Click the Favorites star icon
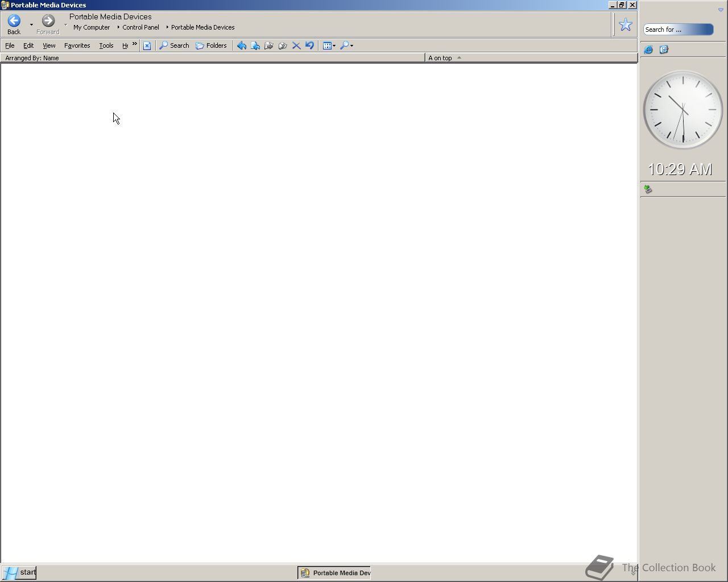The image size is (728, 582). (x=626, y=24)
